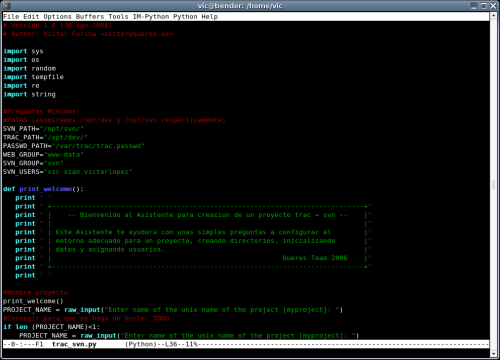Open the Options menu
The width and height of the screenshot is (500, 360).
click(x=57, y=17)
